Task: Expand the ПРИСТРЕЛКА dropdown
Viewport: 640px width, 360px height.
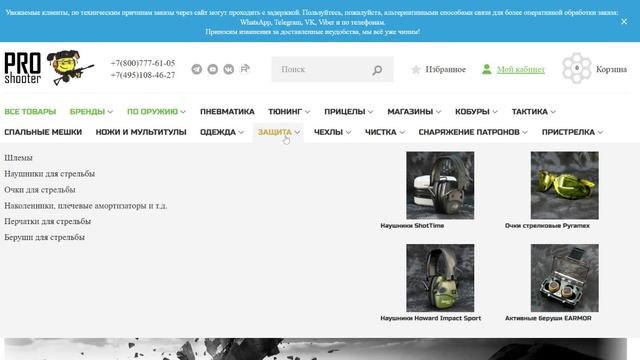Action: pos(572,132)
